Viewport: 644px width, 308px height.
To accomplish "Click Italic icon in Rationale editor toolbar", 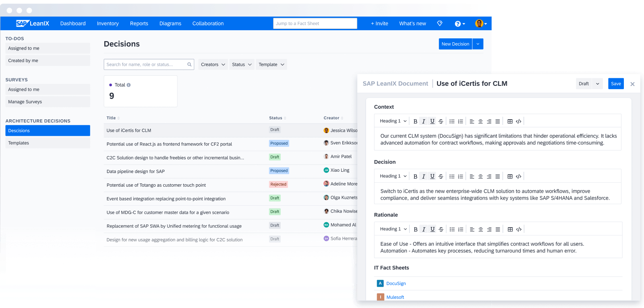I will point(424,229).
